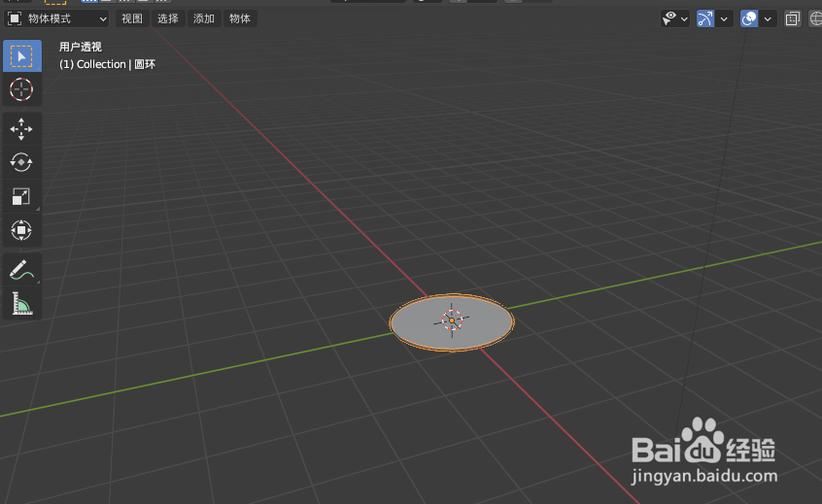Activate the combined Transform tool
Image resolution: width=822 pixels, height=504 pixels.
coord(21,230)
